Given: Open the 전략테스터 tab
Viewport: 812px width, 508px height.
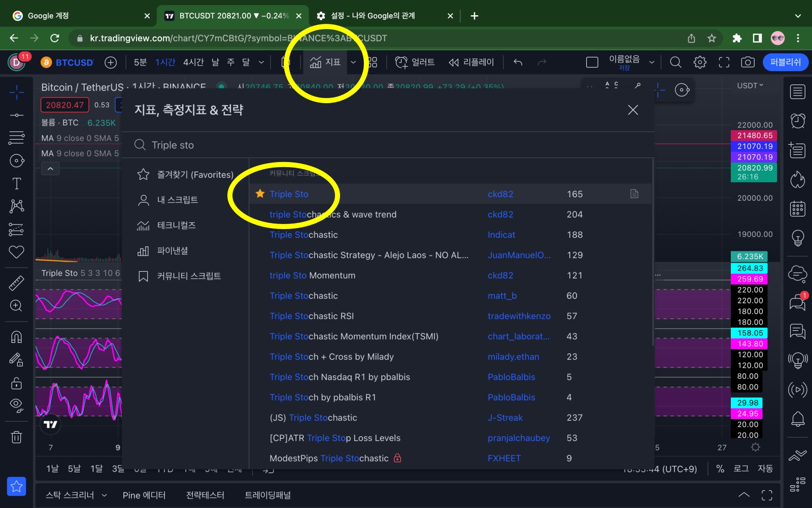Looking at the screenshot, I should (x=205, y=495).
